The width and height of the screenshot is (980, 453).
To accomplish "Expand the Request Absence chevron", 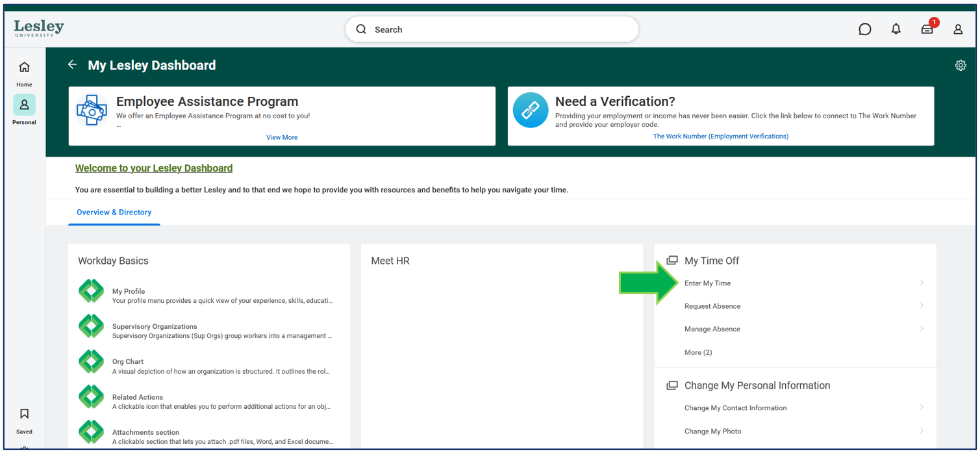I will [922, 305].
